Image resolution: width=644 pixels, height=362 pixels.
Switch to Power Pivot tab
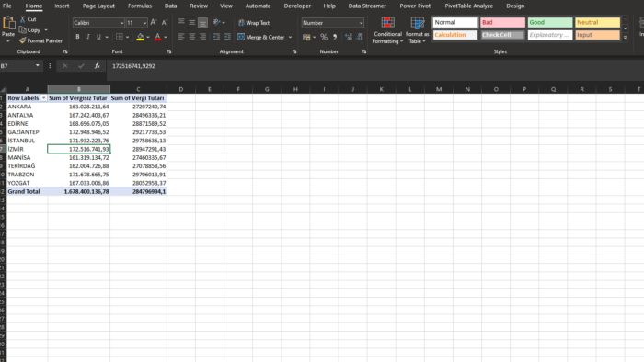415,6
